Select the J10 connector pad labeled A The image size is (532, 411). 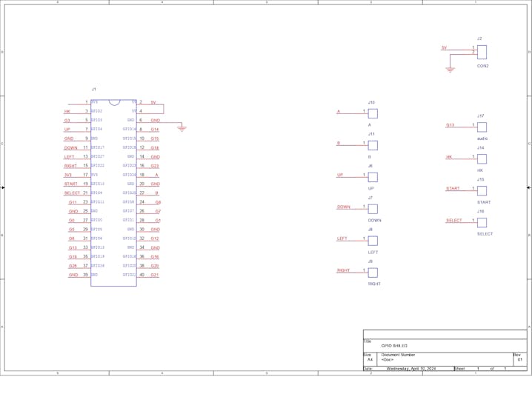pos(373,113)
